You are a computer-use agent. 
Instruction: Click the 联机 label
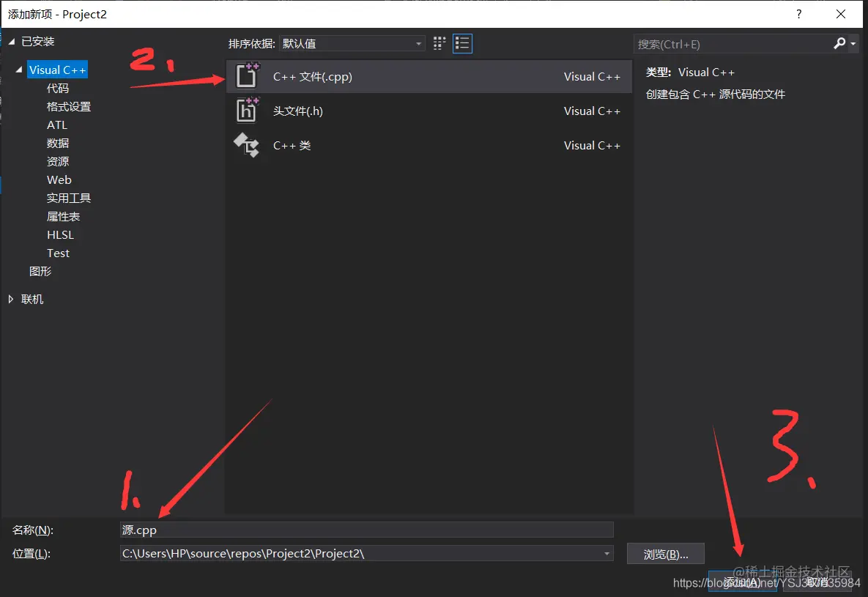pyautogui.click(x=32, y=299)
